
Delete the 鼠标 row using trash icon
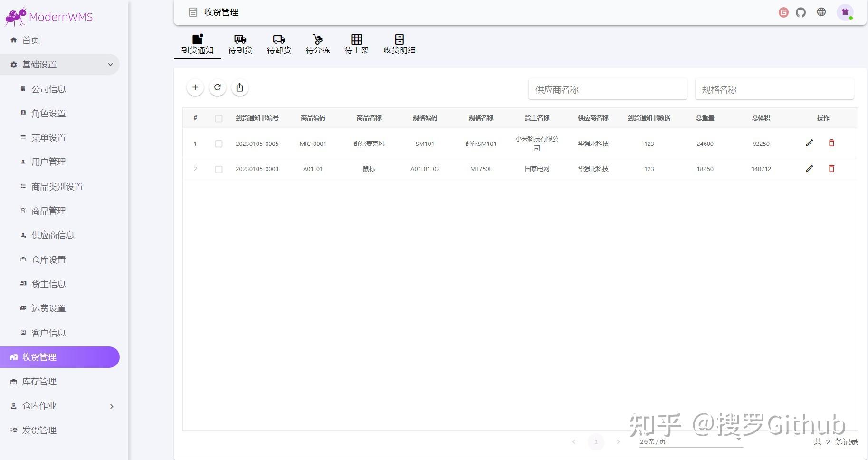831,168
